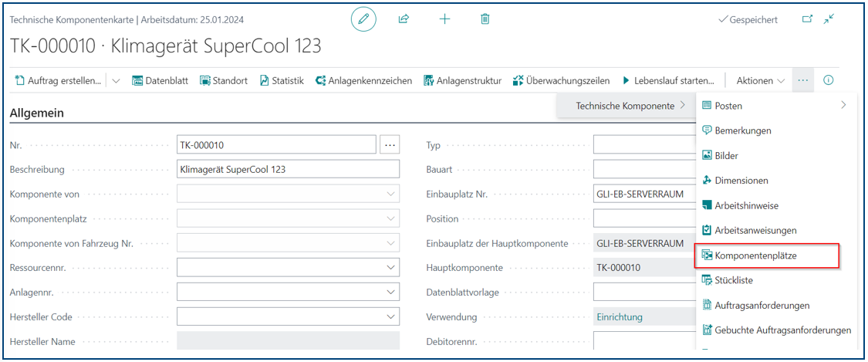Expand arrow next to Auftrag erstellen
Viewport: 868px width, 362px height.
pos(116,81)
